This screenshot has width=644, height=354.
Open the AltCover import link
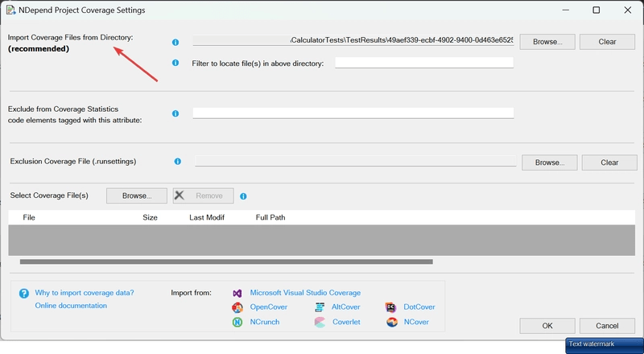[346, 307]
